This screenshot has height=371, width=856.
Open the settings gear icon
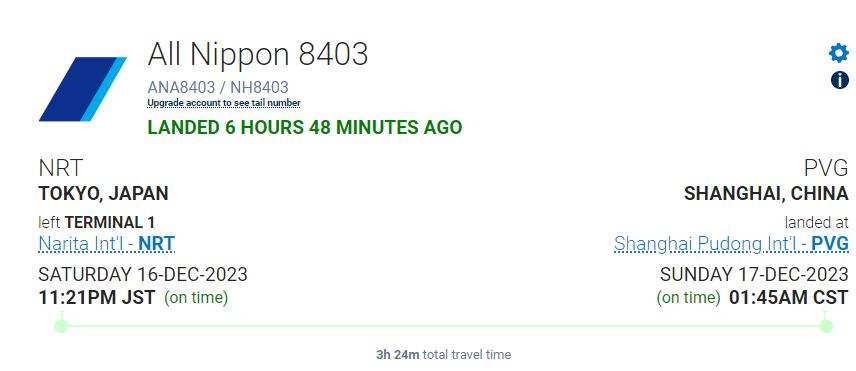point(839,53)
